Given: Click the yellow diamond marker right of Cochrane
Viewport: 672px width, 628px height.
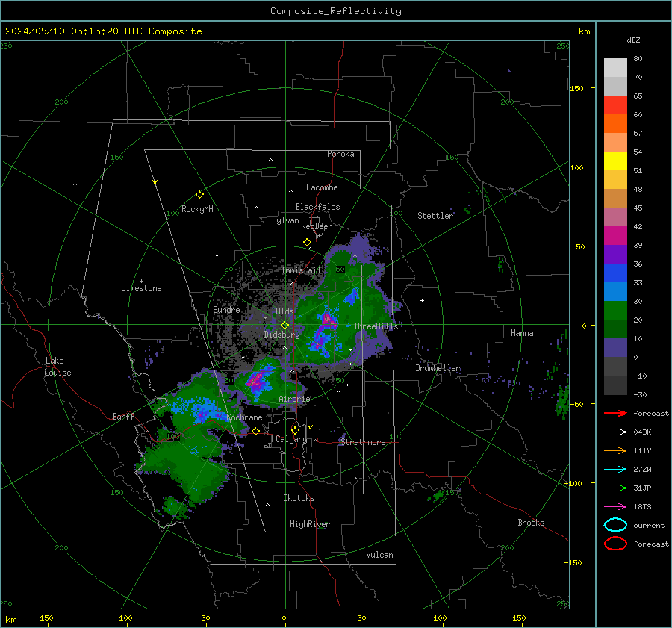Looking at the screenshot, I should click(x=256, y=431).
